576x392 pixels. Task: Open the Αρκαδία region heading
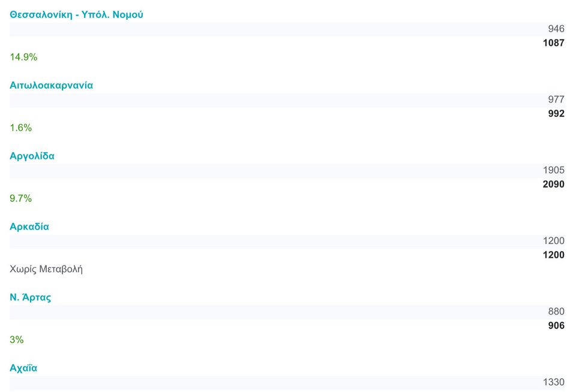tap(29, 227)
